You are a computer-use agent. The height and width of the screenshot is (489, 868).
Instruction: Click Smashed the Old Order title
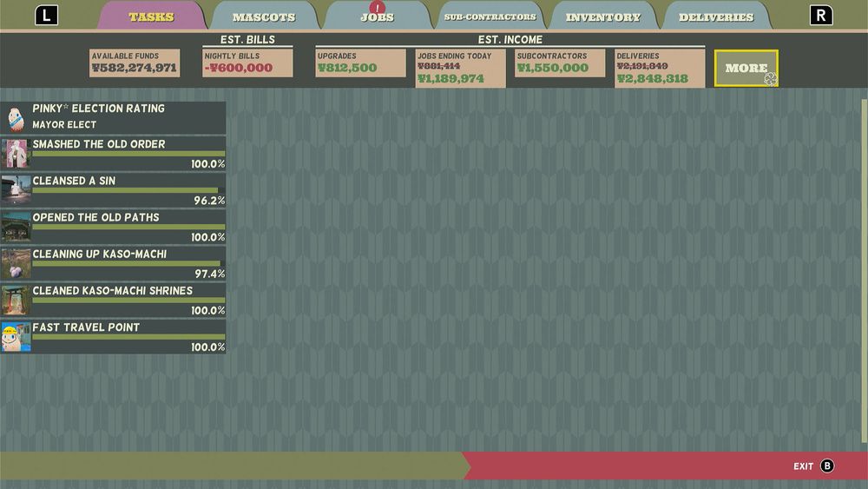pos(99,144)
